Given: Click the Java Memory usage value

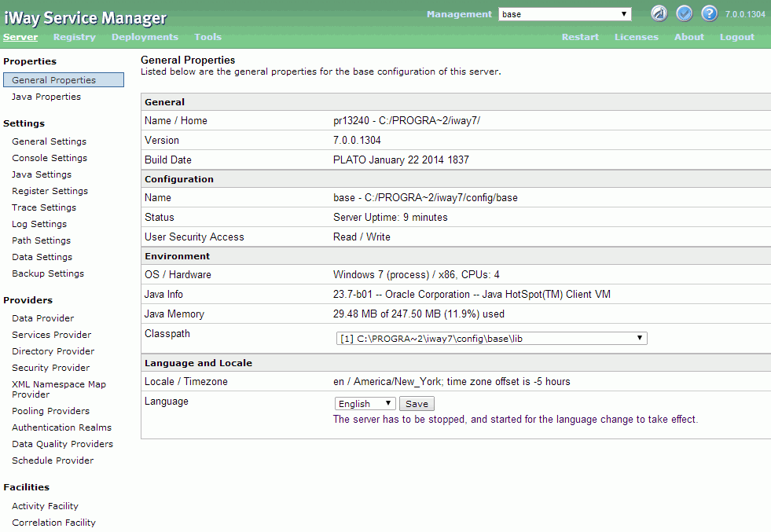Looking at the screenshot, I should (x=419, y=314).
